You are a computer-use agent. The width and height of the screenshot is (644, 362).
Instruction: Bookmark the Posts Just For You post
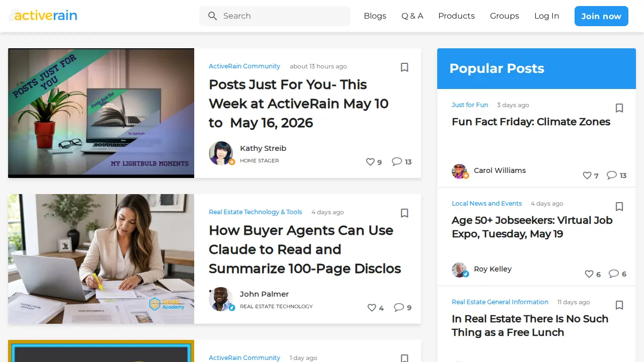click(405, 67)
